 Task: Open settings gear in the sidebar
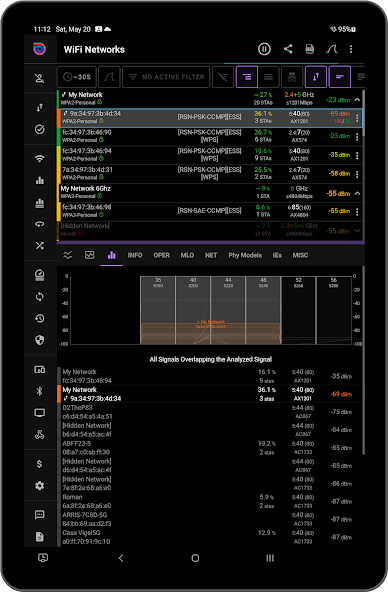click(x=40, y=486)
